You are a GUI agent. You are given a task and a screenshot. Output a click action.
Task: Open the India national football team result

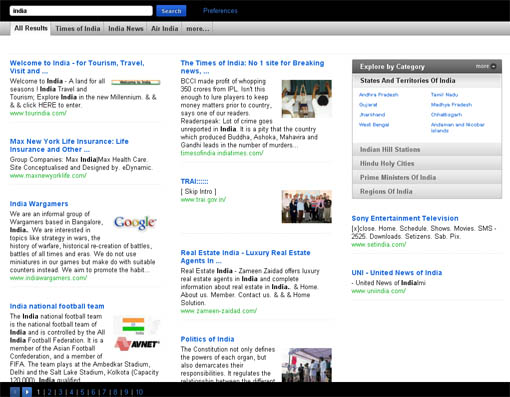[x=57, y=306]
